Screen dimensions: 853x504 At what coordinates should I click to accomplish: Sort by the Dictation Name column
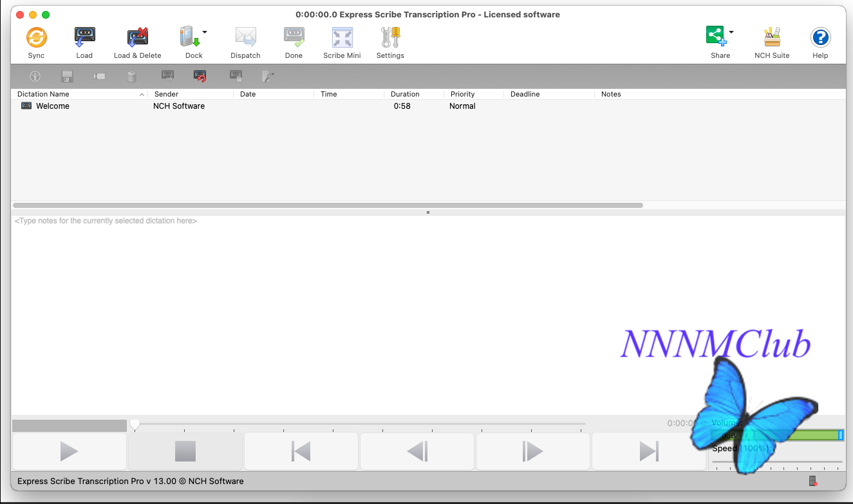(x=43, y=94)
